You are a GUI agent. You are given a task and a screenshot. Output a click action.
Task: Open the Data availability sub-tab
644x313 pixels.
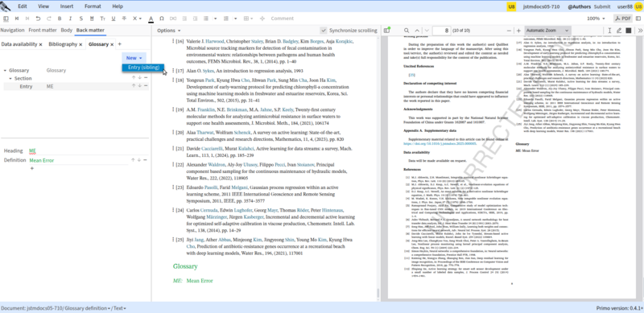tap(19, 44)
